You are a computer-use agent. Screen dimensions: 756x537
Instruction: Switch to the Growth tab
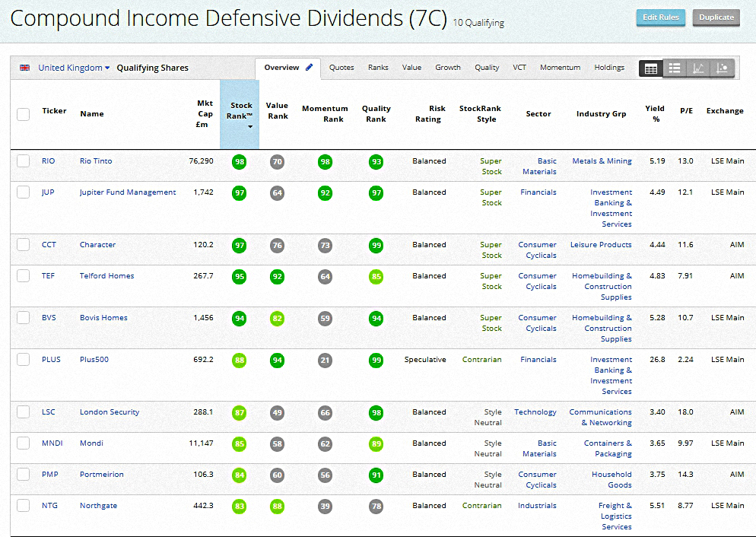pos(448,68)
